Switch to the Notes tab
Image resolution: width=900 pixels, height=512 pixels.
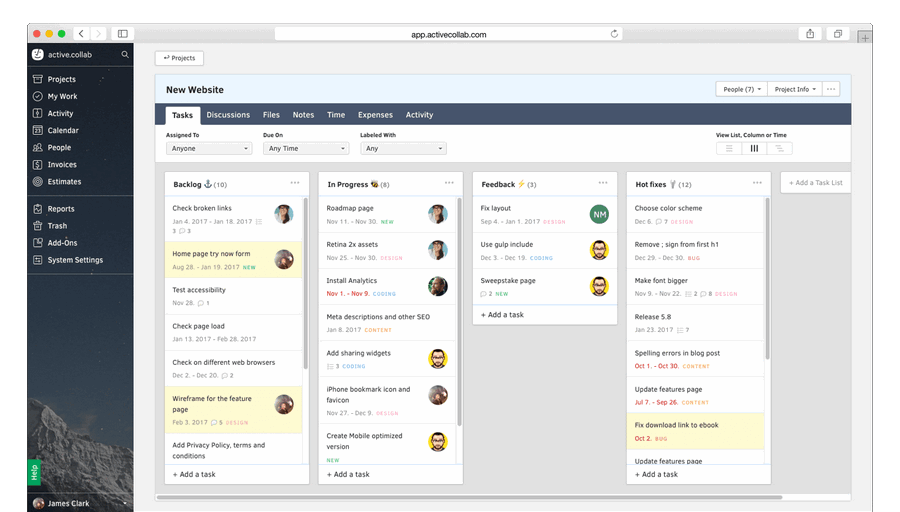click(x=303, y=115)
